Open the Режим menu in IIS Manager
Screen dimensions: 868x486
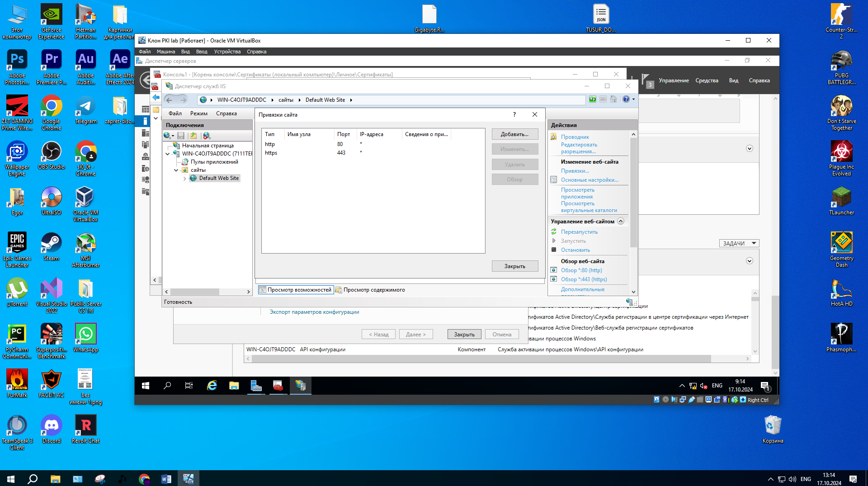pos(199,113)
